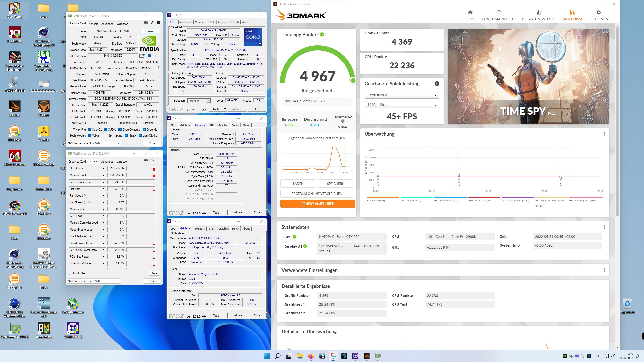Expand Board Power Draw sensor dropdown

tap(103, 243)
